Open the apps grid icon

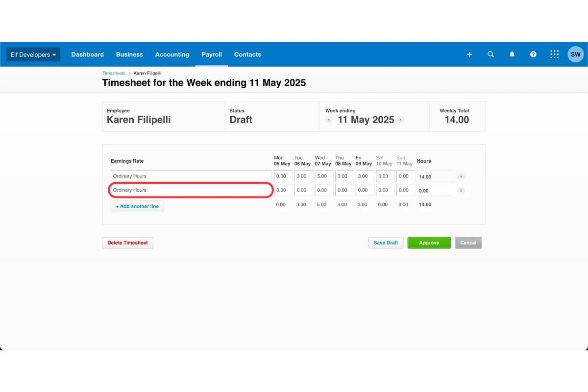[x=555, y=54]
